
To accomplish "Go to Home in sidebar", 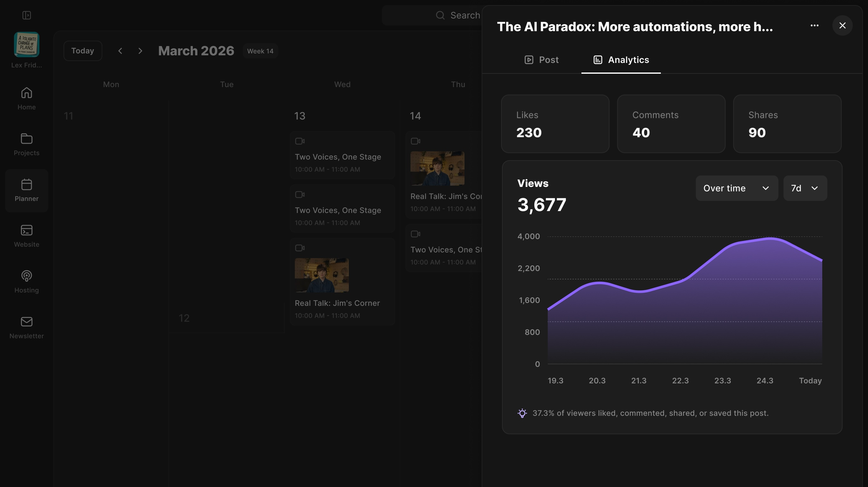I will (x=27, y=99).
